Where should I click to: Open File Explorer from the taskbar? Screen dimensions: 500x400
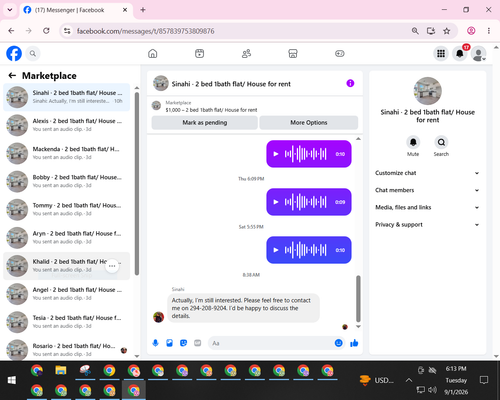coord(61,370)
